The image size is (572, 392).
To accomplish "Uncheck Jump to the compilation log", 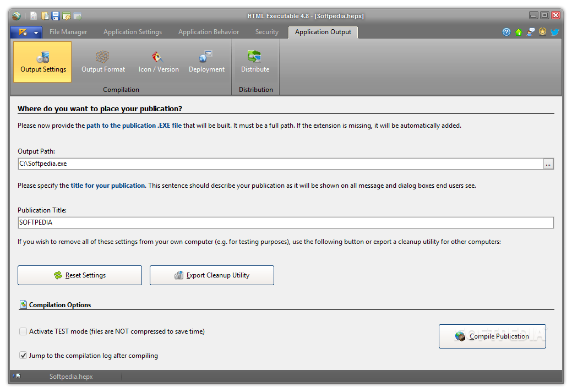I will (23, 356).
